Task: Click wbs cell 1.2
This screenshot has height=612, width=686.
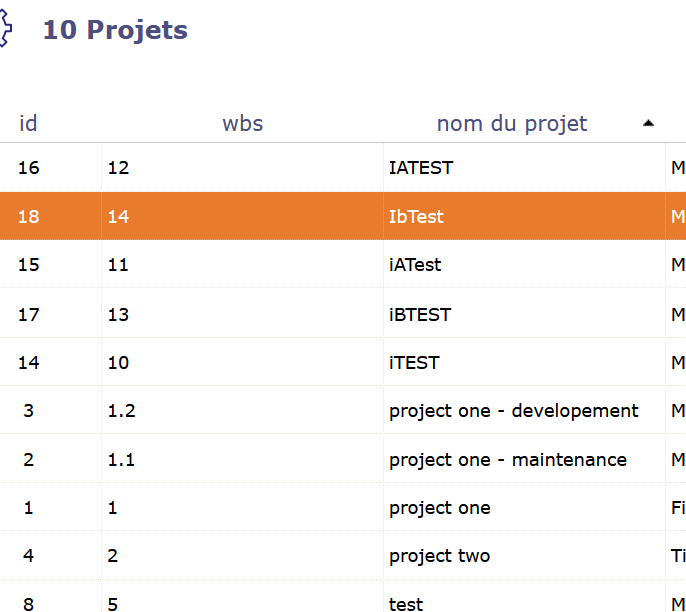Action: point(121,411)
